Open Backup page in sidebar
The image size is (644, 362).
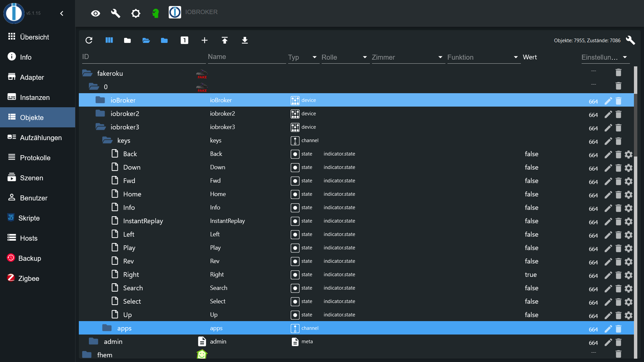(38, 258)
